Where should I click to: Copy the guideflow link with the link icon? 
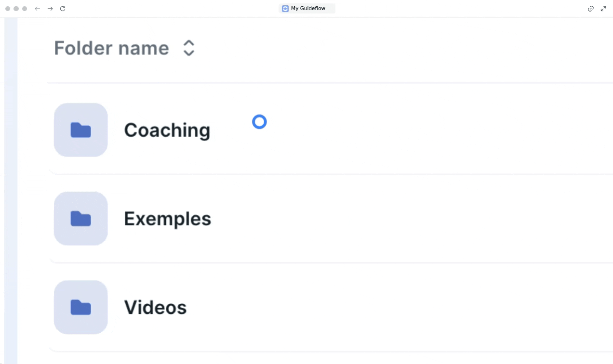591,9
